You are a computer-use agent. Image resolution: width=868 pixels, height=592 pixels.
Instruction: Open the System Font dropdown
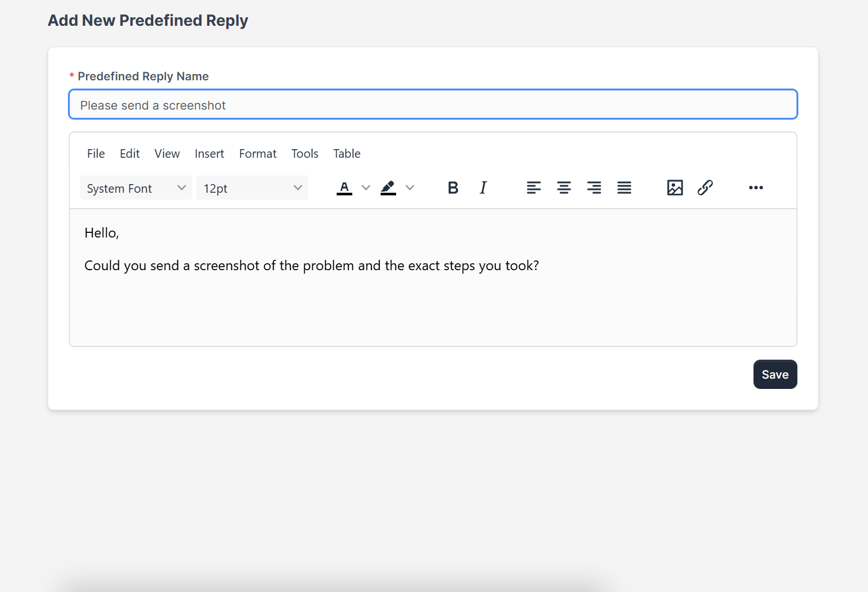pyautogui.click(x=136, y=188)
